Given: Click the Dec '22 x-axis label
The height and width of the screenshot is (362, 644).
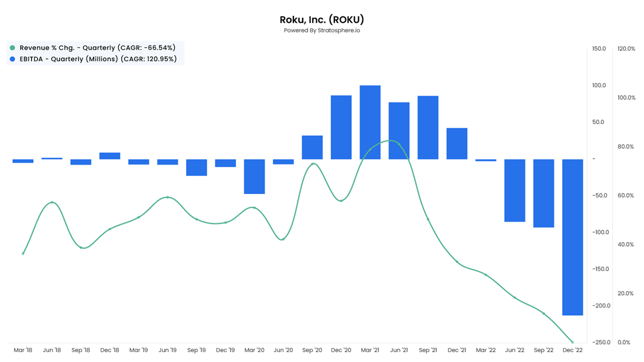Looking at the screenshot, I should (x=573, y=350).
